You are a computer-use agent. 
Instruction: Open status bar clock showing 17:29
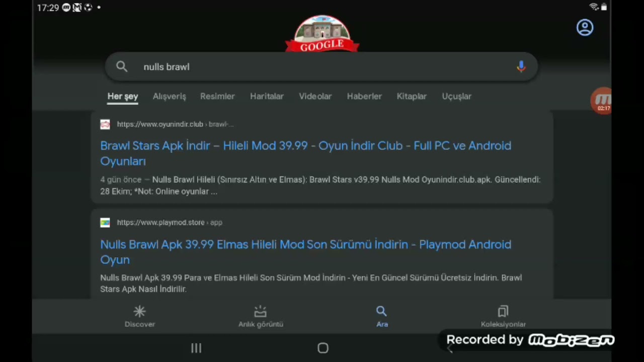pos(48,8)
